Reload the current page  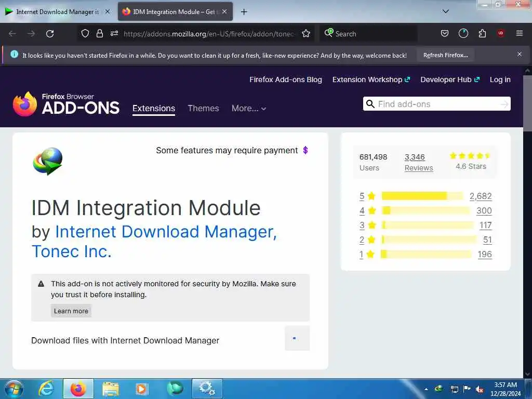point(50,34)
